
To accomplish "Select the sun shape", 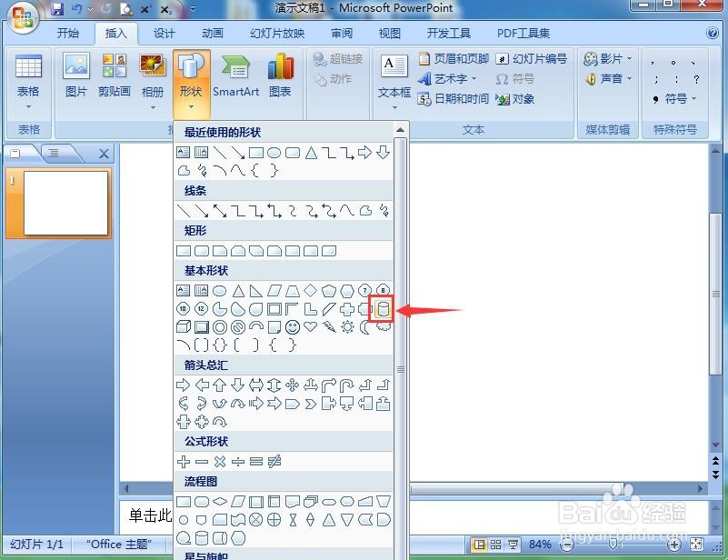I will point(347,327).
